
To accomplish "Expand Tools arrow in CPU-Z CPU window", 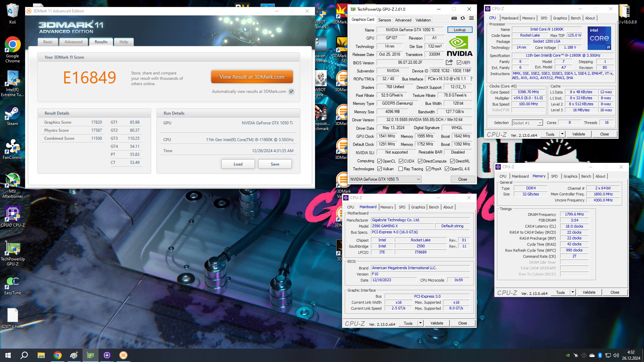I will point(562,134).
